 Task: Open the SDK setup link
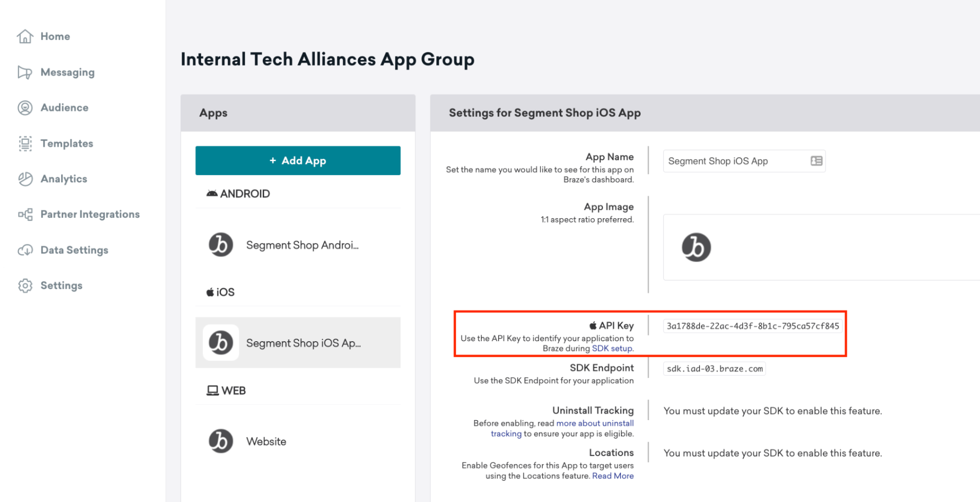[612, 349]
